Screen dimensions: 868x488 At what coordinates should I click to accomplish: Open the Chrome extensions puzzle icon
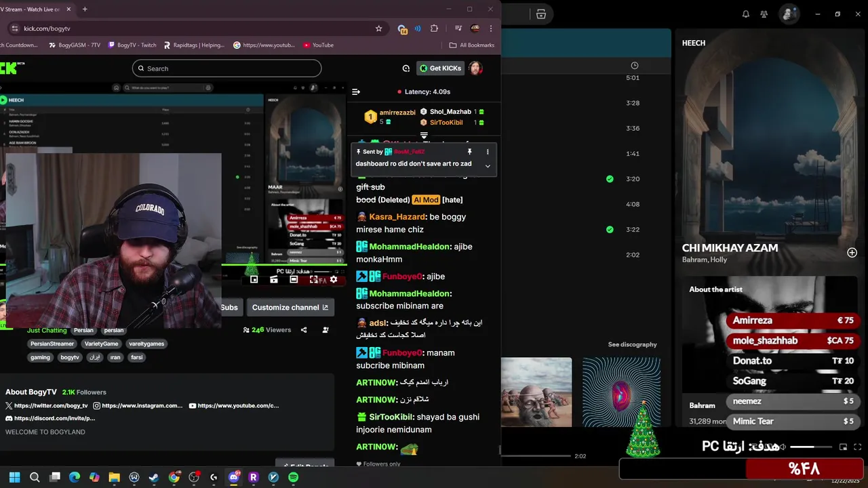[435, 28]
